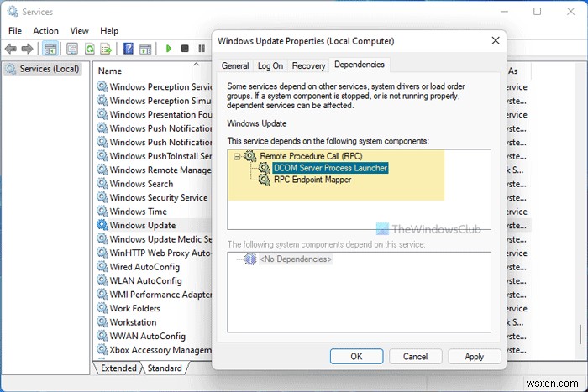Click gear icon beside RPC Endpoint Mapper
Screen dimensions: 588x392
tap(265, 180)
